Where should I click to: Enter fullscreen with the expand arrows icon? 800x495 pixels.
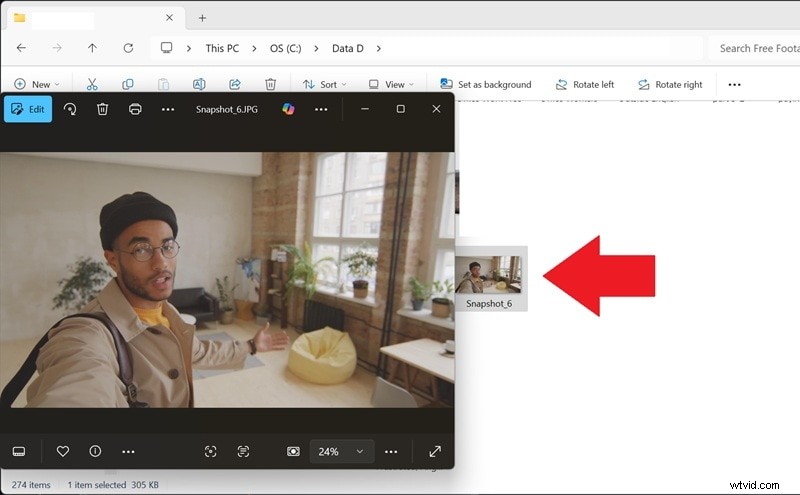435,451
